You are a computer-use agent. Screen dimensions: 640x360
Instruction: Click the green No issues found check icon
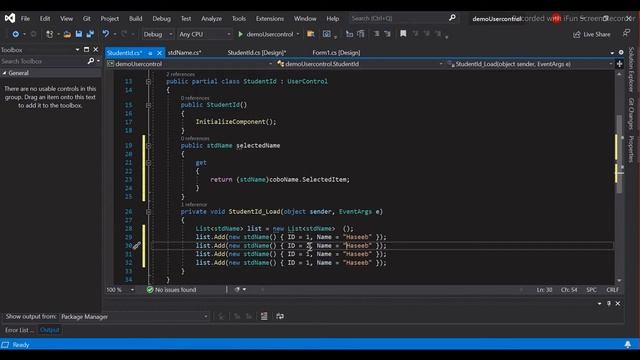coord(150,290)
